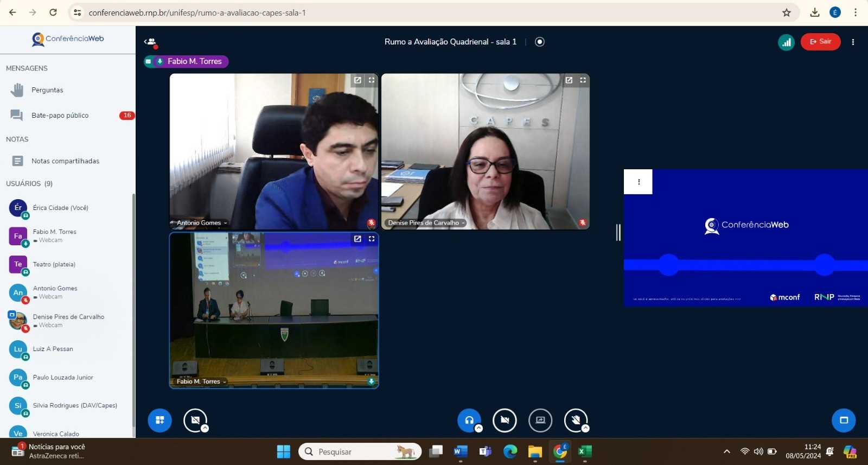Image resolution: width=868 pixels, height=465 pixels.
Task: Select Antonio Gomes in user list
Action: pyautogui.click(x=68, y=292)
